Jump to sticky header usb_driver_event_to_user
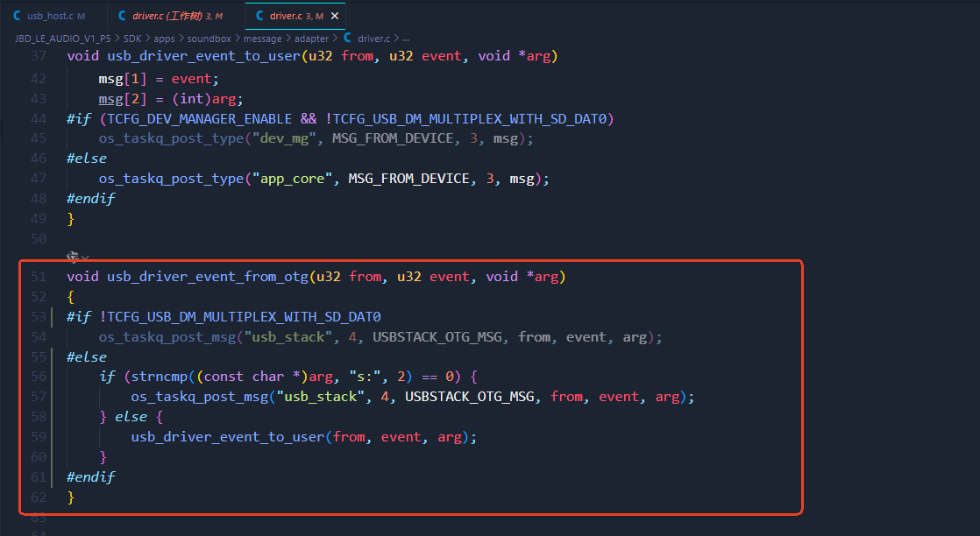 pos(203,55)
